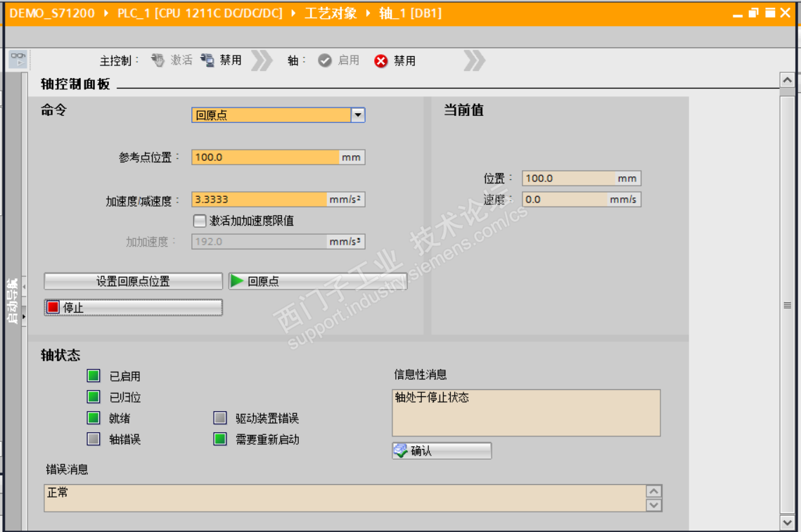Click the monitoring glasses icon in toolbar

[18, 59]
